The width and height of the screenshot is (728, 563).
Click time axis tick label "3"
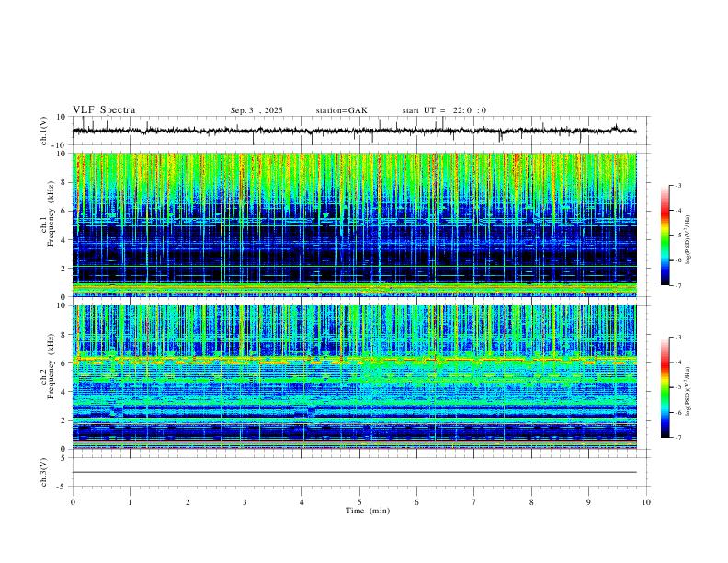tap(245, 502)
